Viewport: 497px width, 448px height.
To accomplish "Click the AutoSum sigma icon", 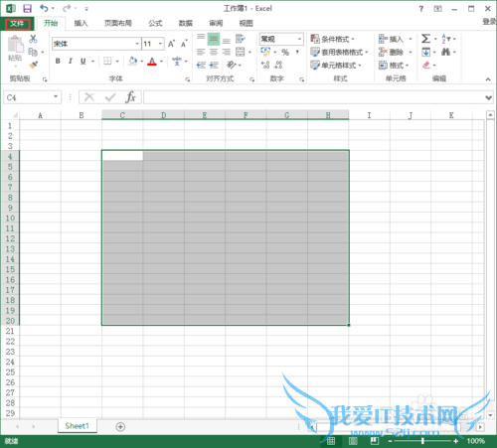I will [x=425, y=39].
